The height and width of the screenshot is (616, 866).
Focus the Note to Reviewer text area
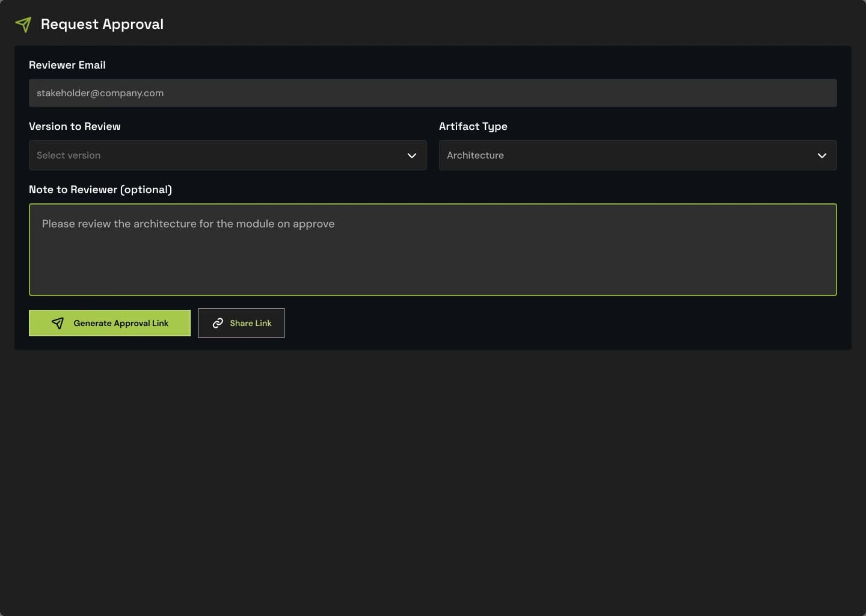(433, 250)
